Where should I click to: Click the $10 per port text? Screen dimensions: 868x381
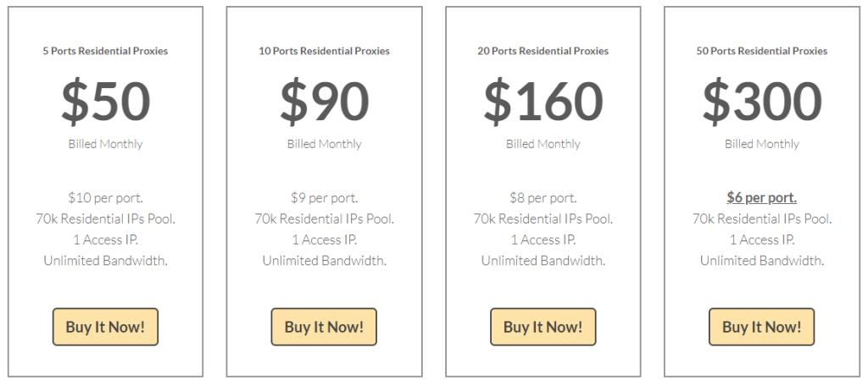tap(105, 198)
